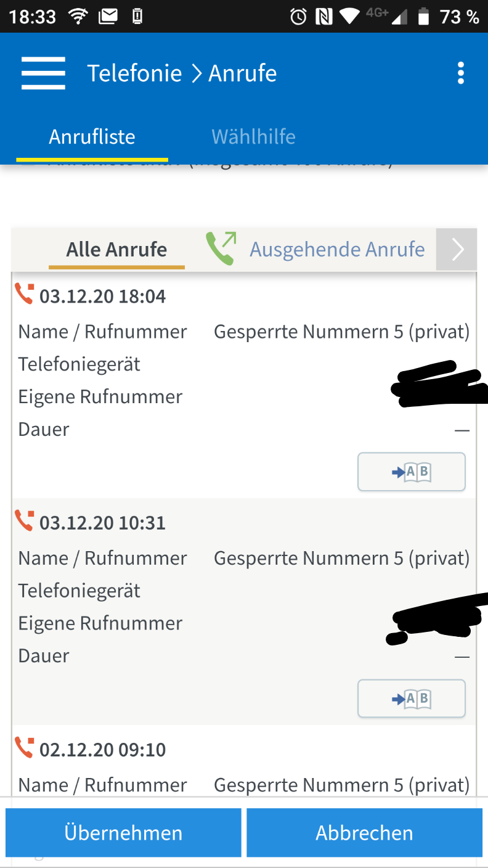
Task: Click missed call icon for 02.12.20 09:10
Action: (x=25, y=747)
